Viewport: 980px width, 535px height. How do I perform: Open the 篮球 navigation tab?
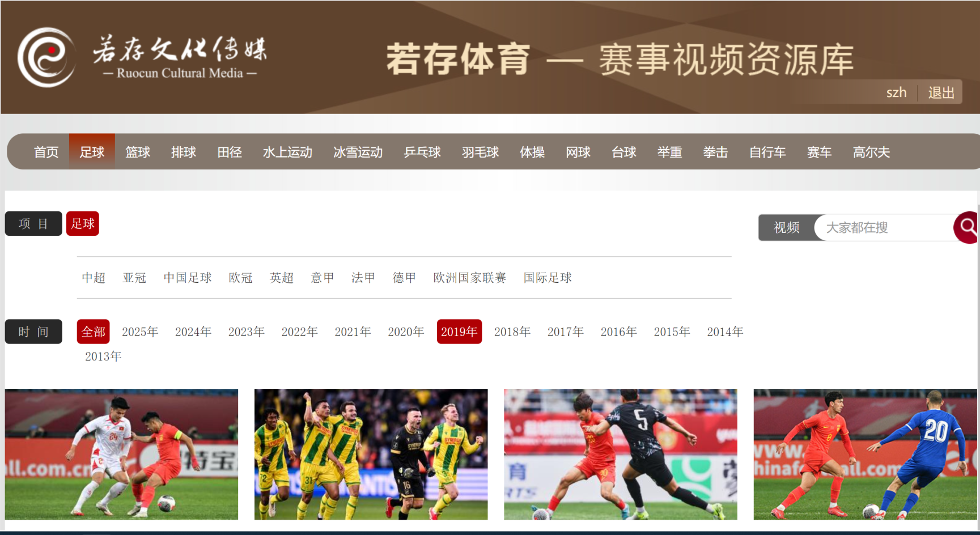coord(138,152)
